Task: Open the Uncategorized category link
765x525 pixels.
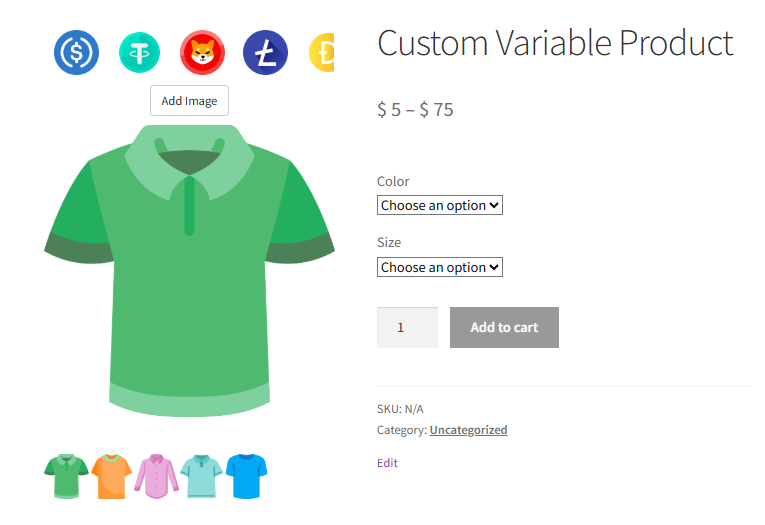Action: (468, 430)
